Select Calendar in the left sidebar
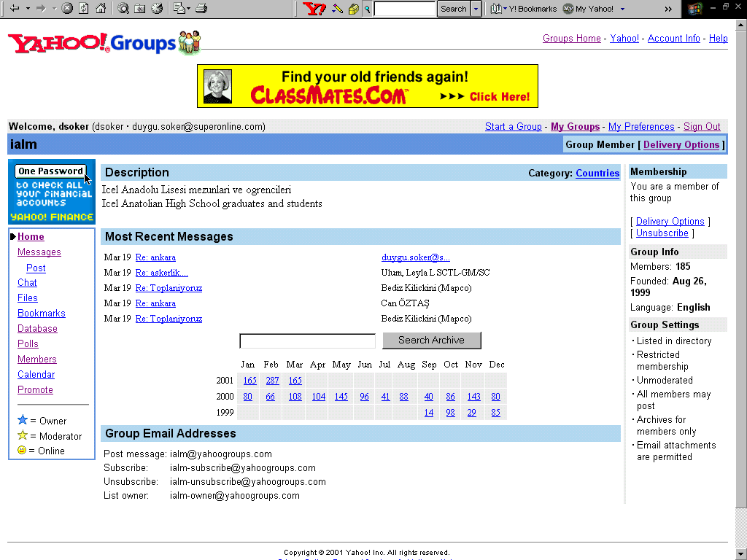747x560 pixels. (x=36, y=374)
